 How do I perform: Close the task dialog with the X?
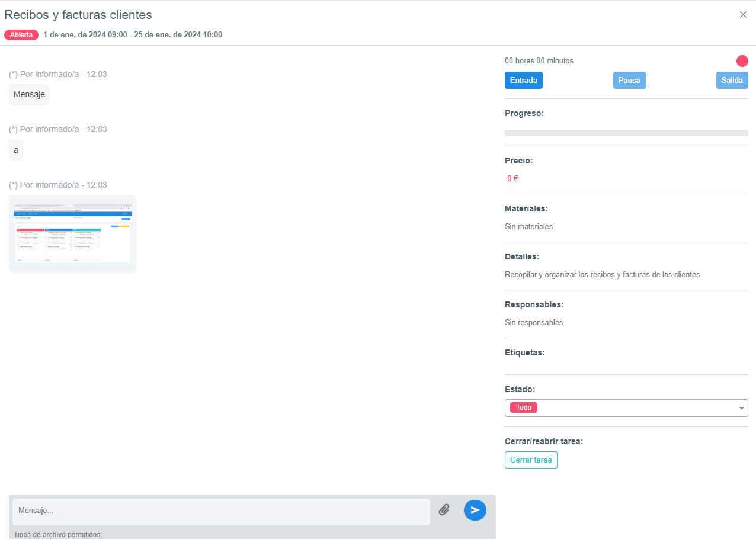(x=743, y=15)
